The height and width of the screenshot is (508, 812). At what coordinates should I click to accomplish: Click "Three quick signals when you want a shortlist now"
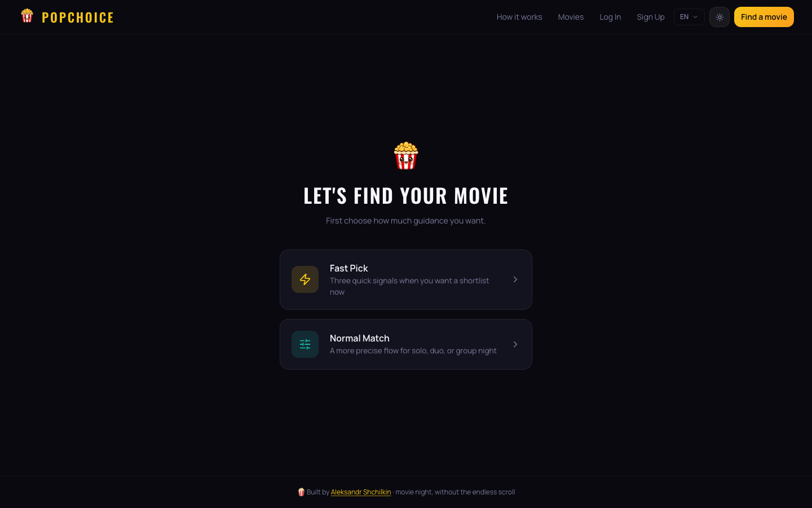(x=409, y=286)
